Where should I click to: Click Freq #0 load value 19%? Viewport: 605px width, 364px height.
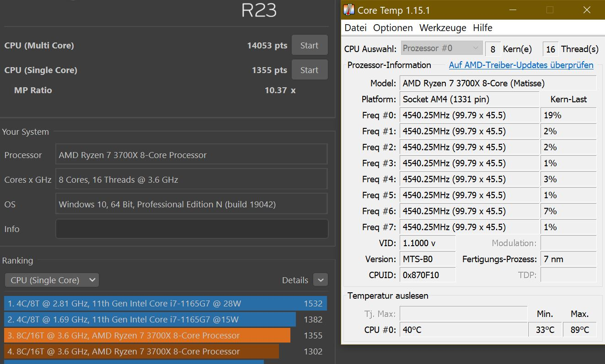(x=568, y=115)
